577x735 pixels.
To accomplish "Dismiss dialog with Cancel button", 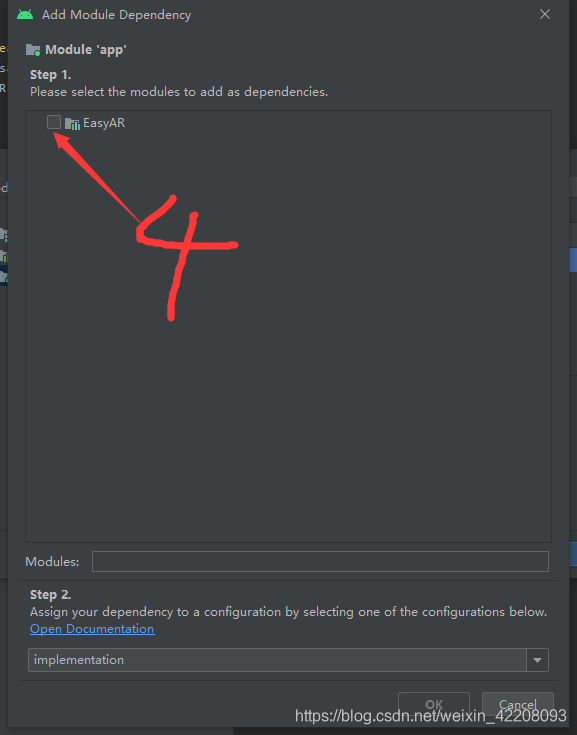I will point(517,704).
